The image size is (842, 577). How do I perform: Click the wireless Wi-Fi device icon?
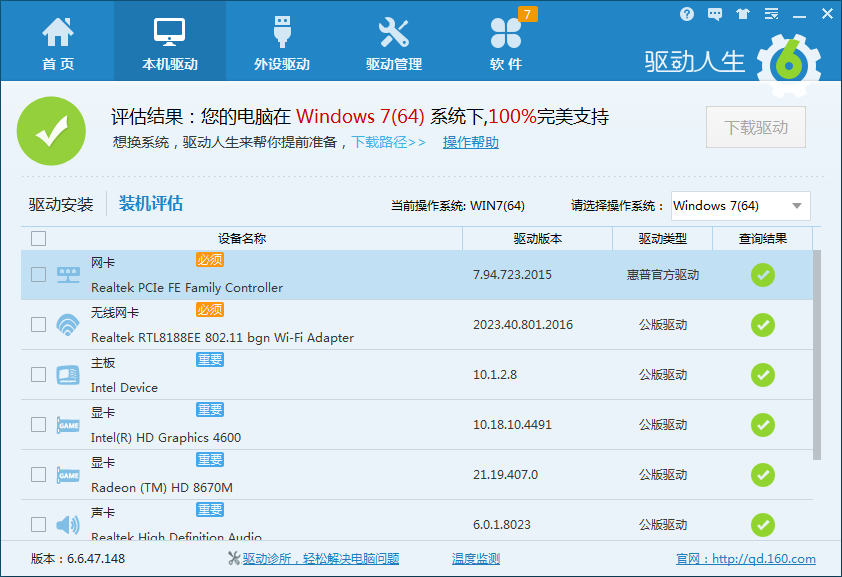click(x=68, y=325)
